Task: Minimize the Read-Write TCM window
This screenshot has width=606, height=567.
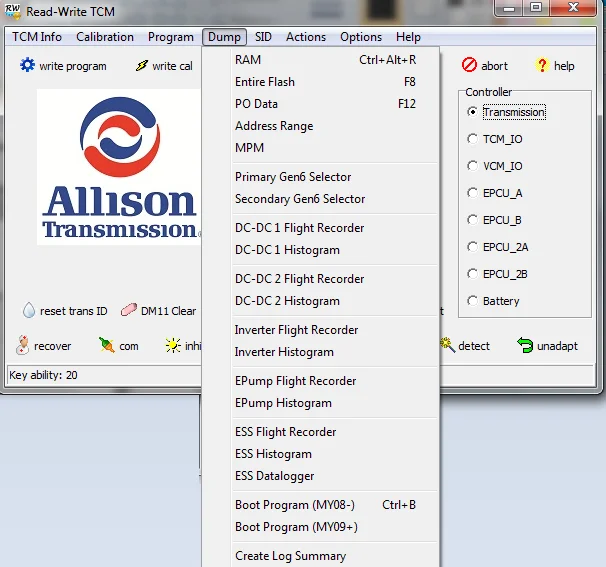Action: pos(509,8)
